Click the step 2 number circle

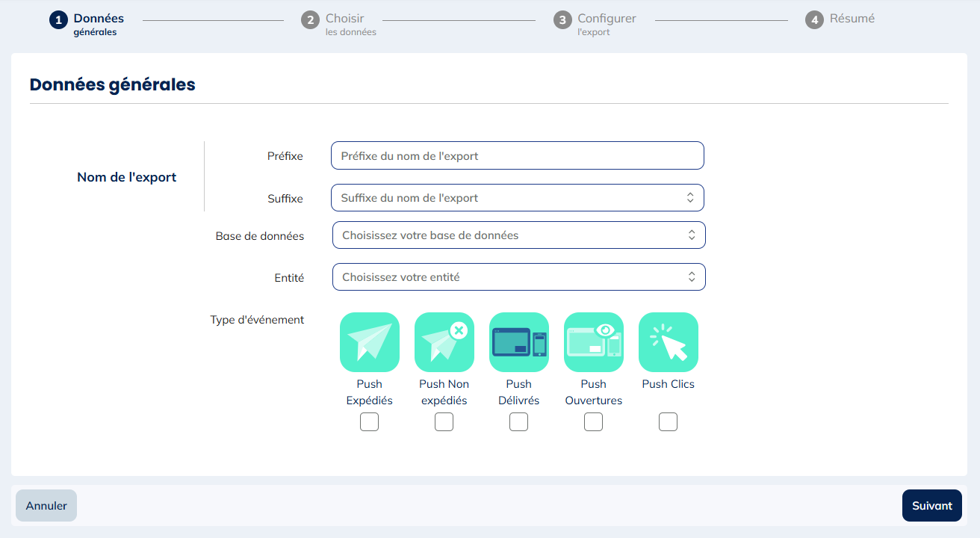(x=310, y=20)
